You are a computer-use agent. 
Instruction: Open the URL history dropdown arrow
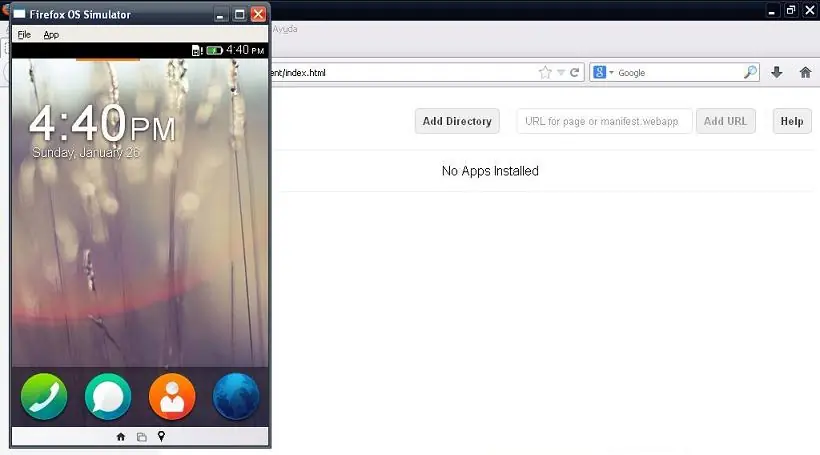click(x=561, y=73)
